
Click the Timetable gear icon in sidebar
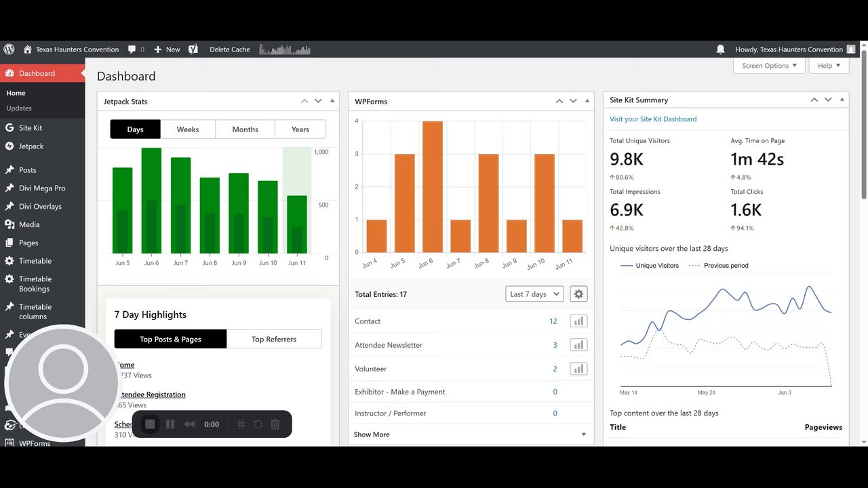point(9,261)
